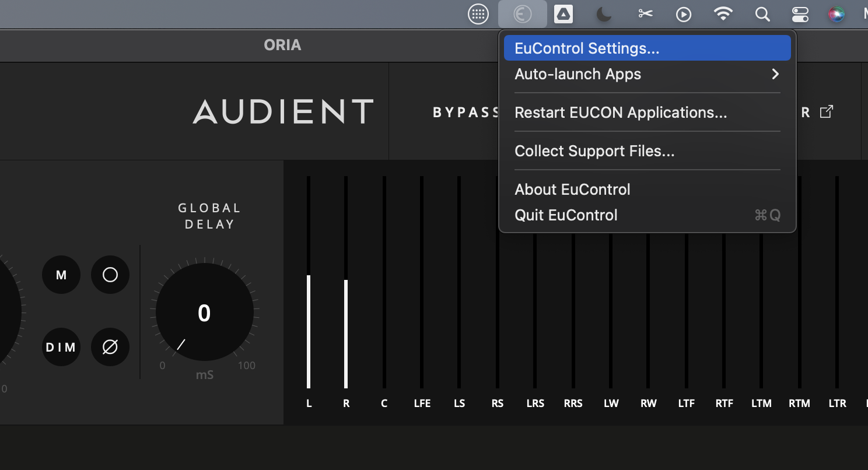
Task: Click the RS channel label
Action: coord(497,404)
